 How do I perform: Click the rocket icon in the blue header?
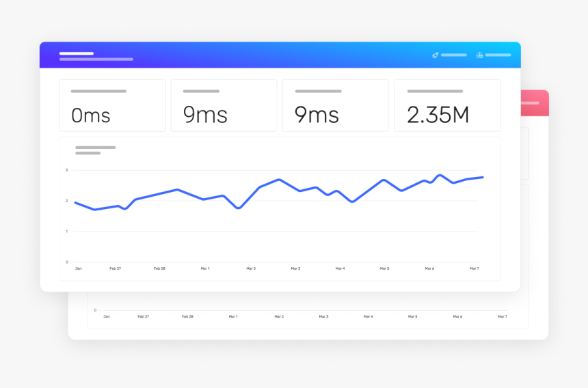click(x=436, y=55)
